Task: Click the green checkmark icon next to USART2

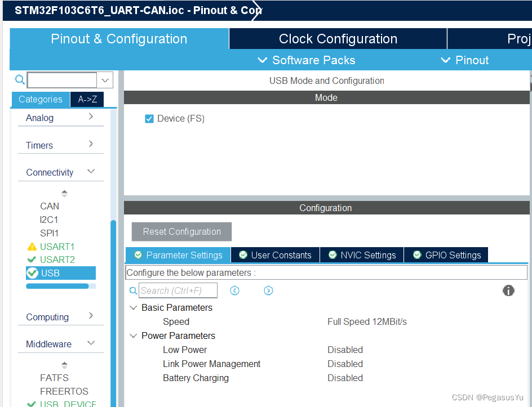Action: pos(32,260)
